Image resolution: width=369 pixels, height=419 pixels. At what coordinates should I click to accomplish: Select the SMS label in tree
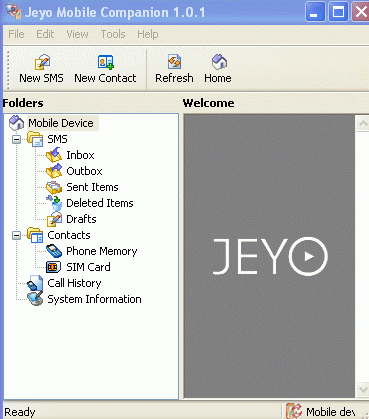pos(57,139)
